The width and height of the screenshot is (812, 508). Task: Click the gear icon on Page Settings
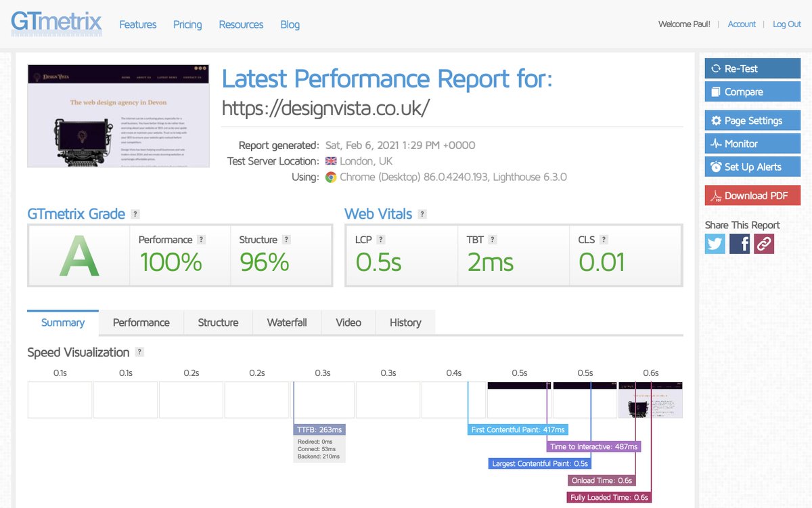click(717, 120)
